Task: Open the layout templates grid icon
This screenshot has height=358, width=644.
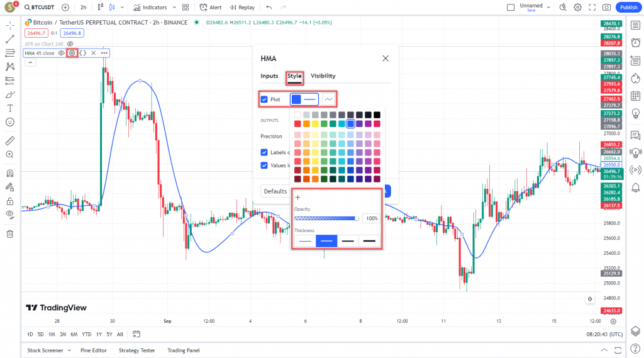Action: tap(186, 8)
